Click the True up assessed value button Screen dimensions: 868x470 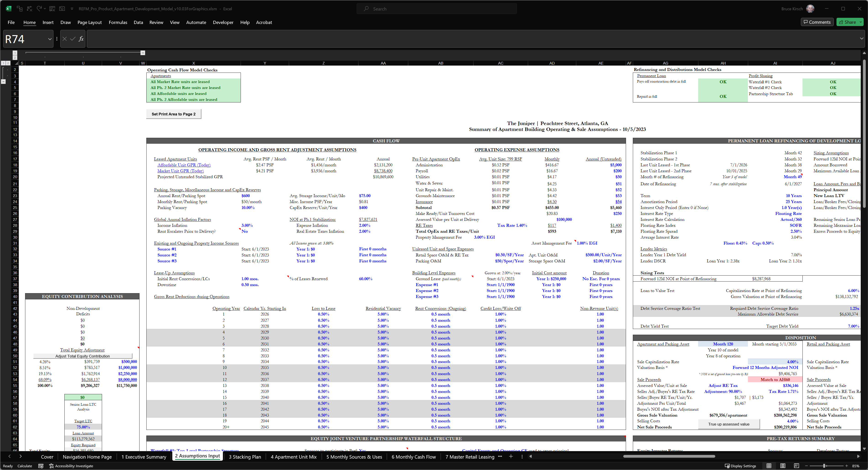(729, 424)
